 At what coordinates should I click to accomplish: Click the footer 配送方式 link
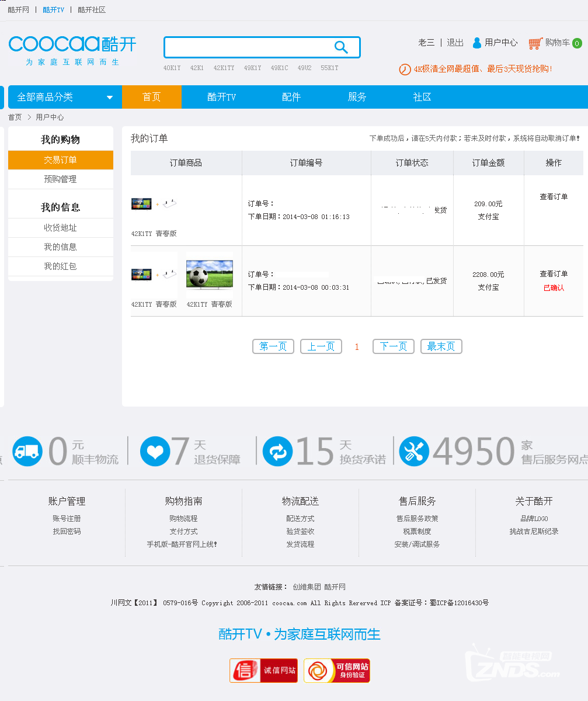pos(301,519)
